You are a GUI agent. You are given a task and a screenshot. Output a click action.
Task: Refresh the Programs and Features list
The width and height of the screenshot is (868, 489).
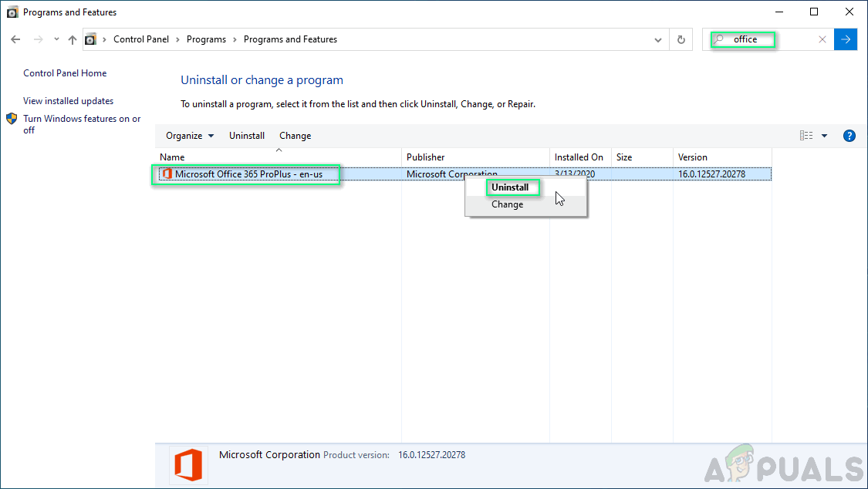(681, 40)
